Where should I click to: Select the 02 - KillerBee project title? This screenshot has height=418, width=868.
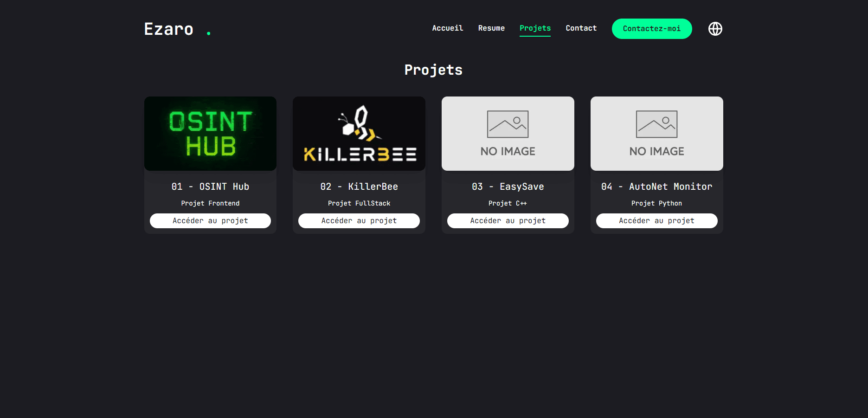[359, 186]
